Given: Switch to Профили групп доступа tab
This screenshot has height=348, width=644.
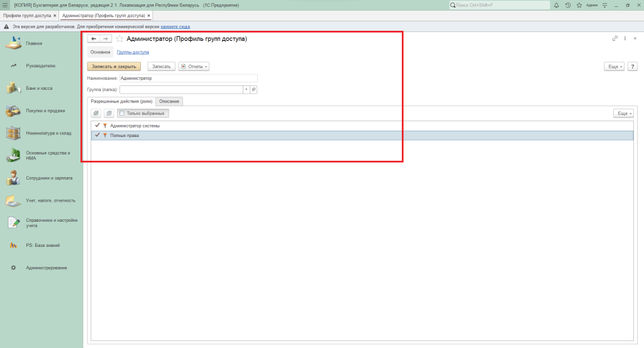Looking at the screenshot, I should click(26, 15).
